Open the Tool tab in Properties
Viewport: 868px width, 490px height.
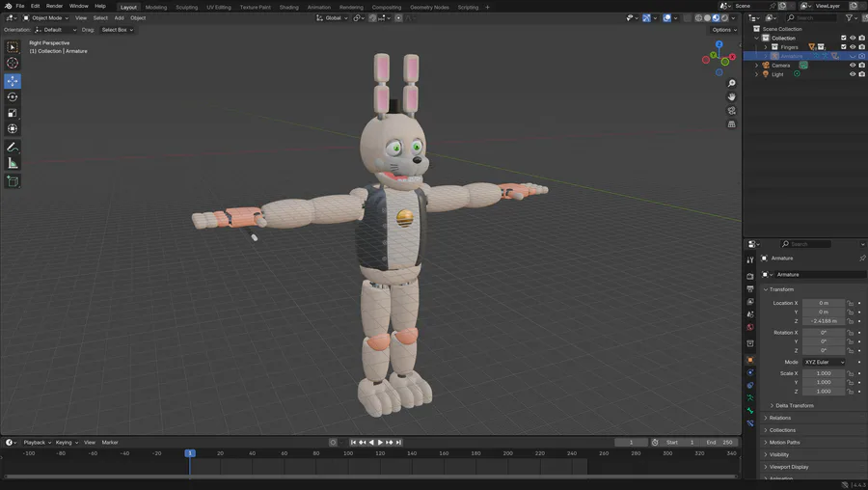pyautogui.click(x=750, y=259)
